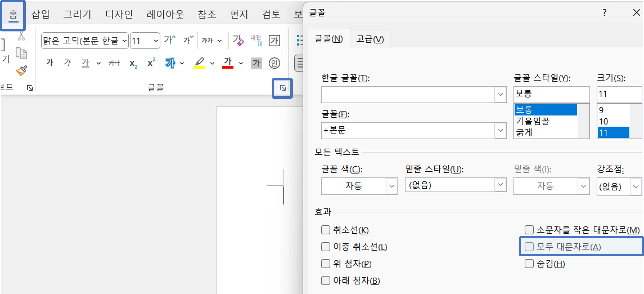Increase font size with 가^ icon
The height and width of the screenshot is (294, 644).
coord(170,40)
